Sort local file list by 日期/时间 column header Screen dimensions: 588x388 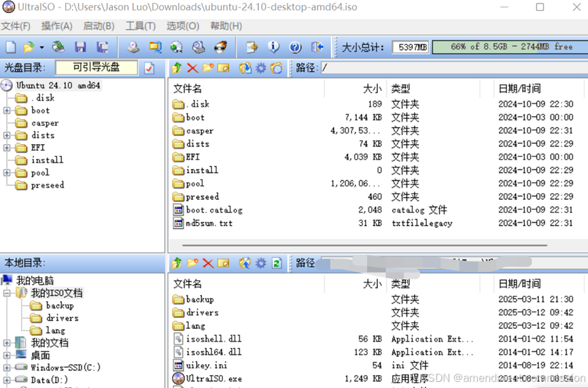click(x=539, y=284)
